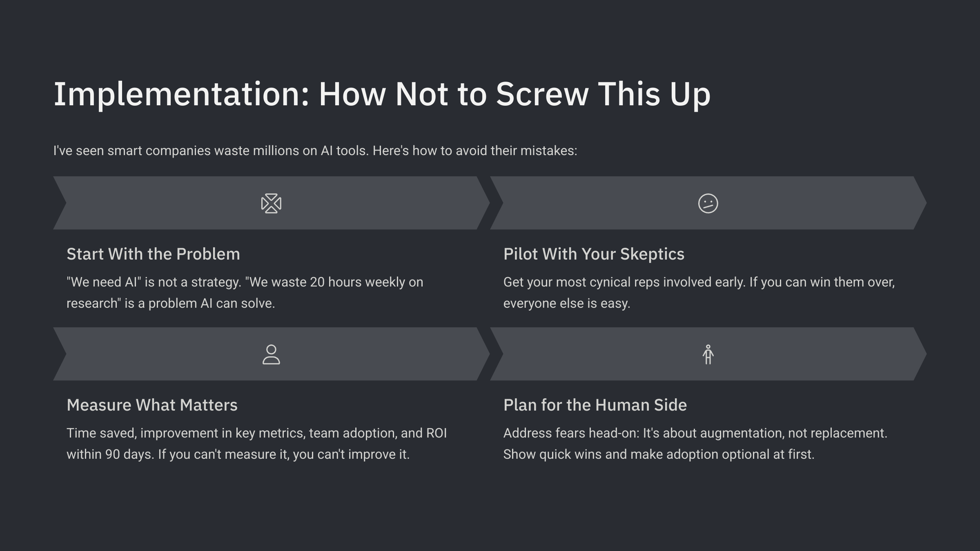Click the 'Measure What Matters' heading
Screen dimensions: 980x551
[x=152, y=405]
